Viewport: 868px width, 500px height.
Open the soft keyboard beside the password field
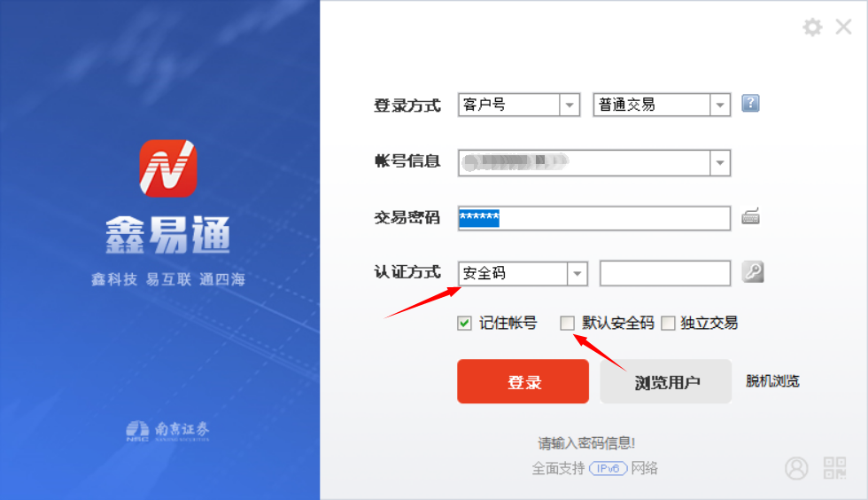751,216
